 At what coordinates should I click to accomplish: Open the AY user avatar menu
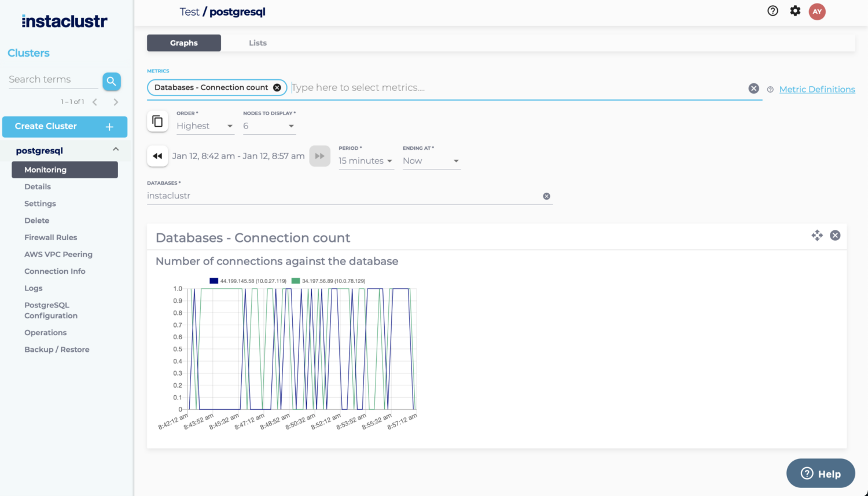coord(817,11)
